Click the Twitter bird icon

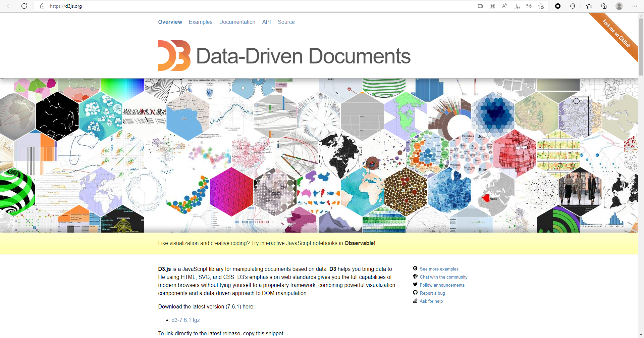click(x=415, y=285)
